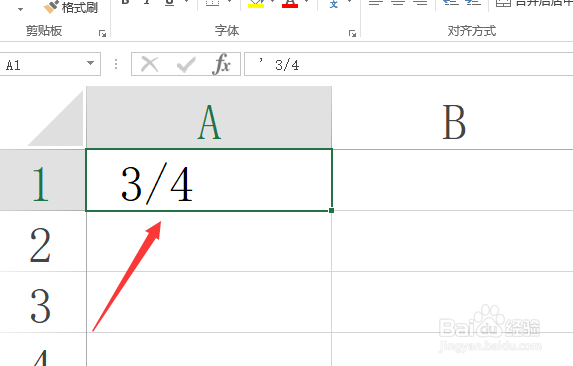Viewport: 573px width, 366px height.
Task: Click the Enter checkmark icon in formula bar
Action: pos(186,65)
